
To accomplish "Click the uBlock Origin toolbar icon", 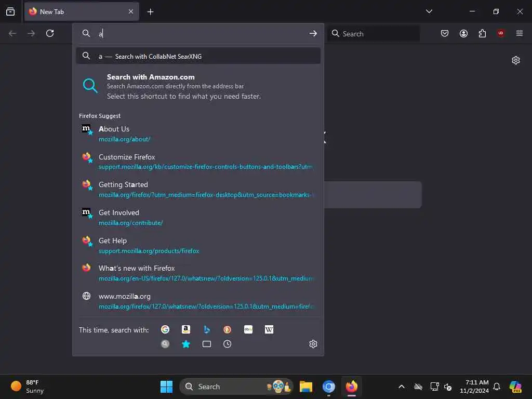I will 501,33.
